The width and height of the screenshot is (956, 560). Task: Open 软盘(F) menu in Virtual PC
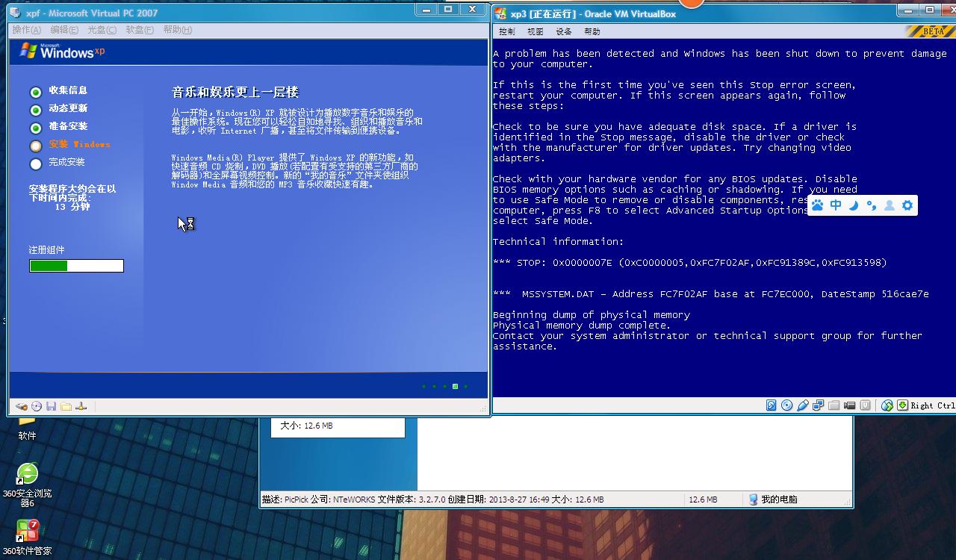click(x=139, y=30)
